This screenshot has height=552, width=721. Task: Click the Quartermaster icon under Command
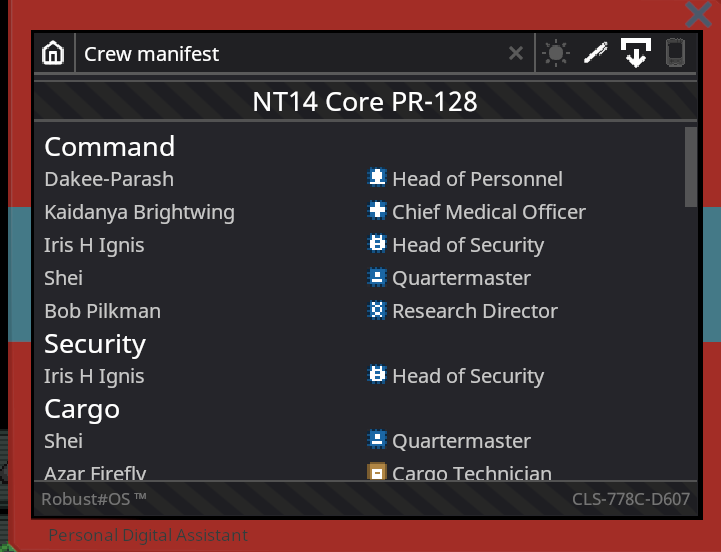pyautogui.click(x=377, y=277)
